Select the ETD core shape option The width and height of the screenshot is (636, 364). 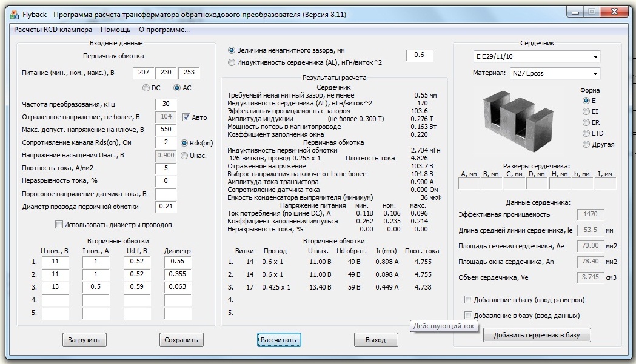point(586,133)
